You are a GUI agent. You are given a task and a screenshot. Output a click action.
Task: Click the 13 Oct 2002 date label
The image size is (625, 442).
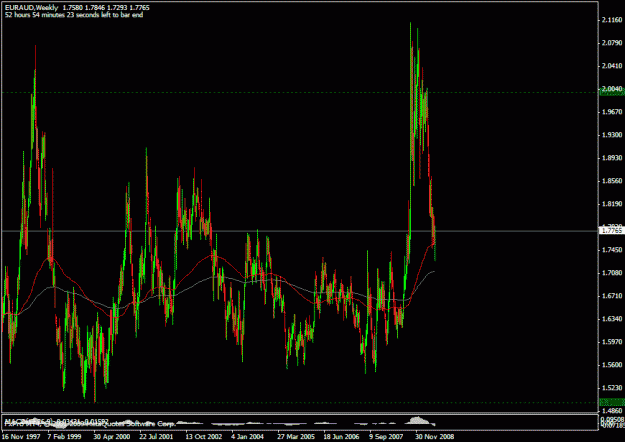pos(204,436)
